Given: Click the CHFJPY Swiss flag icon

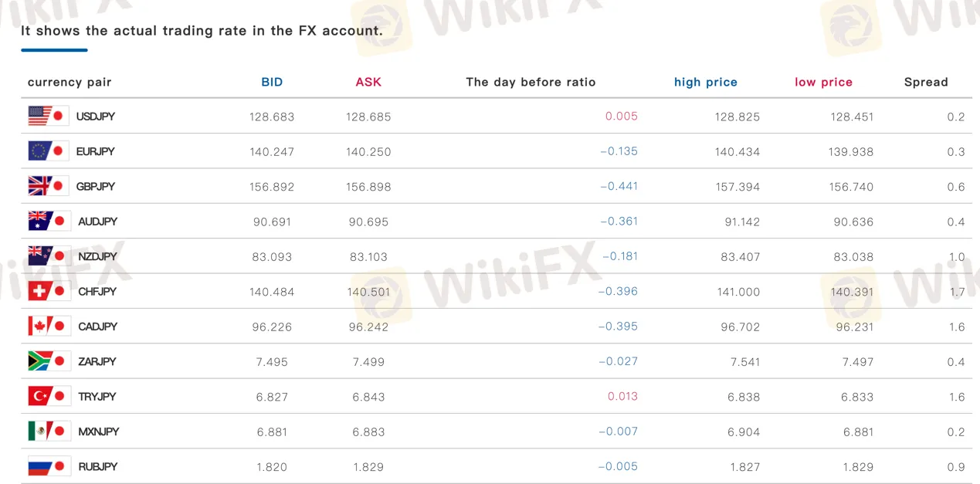Looking at the screenshot, I should [x=49, y=291].
